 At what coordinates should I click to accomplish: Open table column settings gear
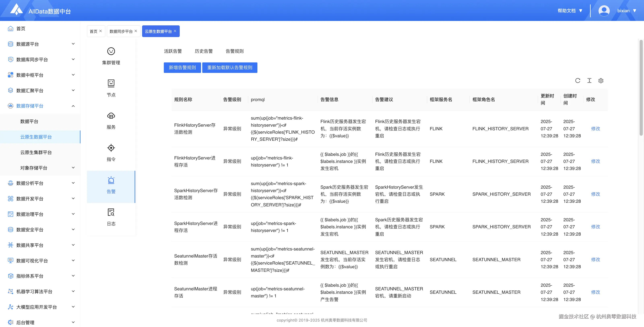[x=601, y=81]
